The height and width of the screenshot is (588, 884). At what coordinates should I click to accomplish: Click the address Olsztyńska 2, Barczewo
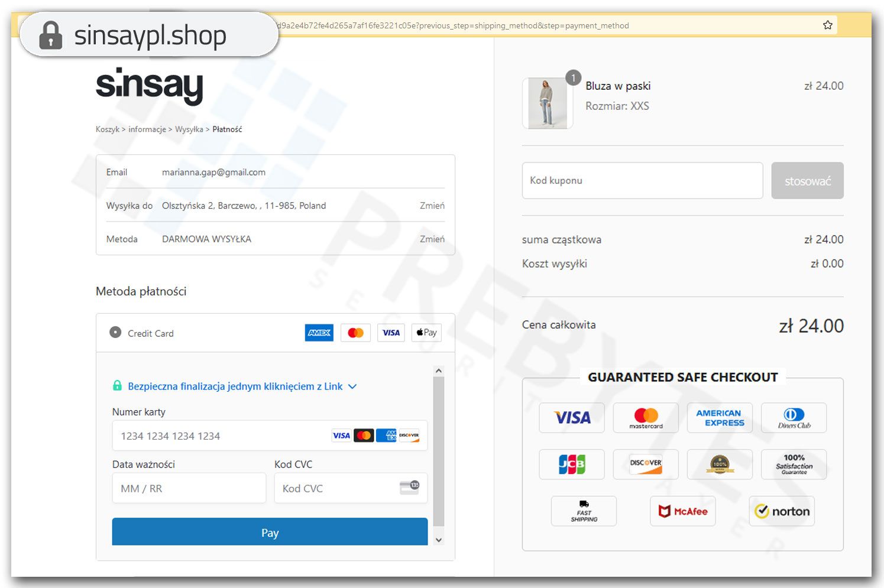244,206
